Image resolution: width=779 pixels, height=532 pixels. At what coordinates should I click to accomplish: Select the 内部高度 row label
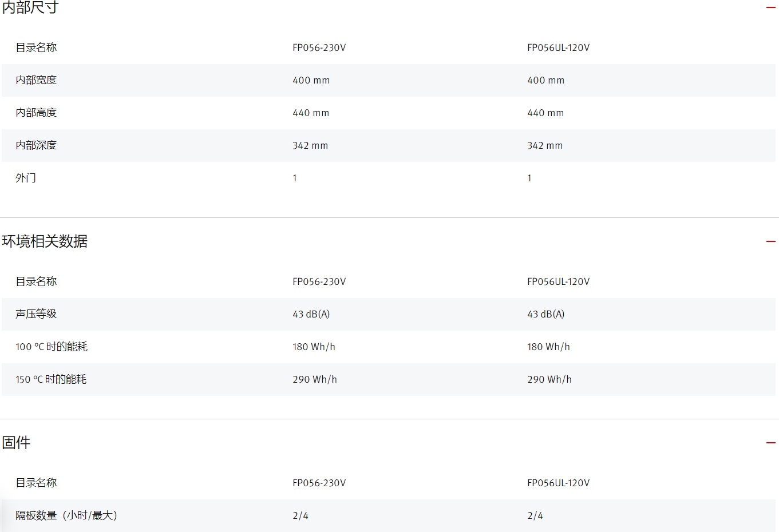click(x=36, y=113)
